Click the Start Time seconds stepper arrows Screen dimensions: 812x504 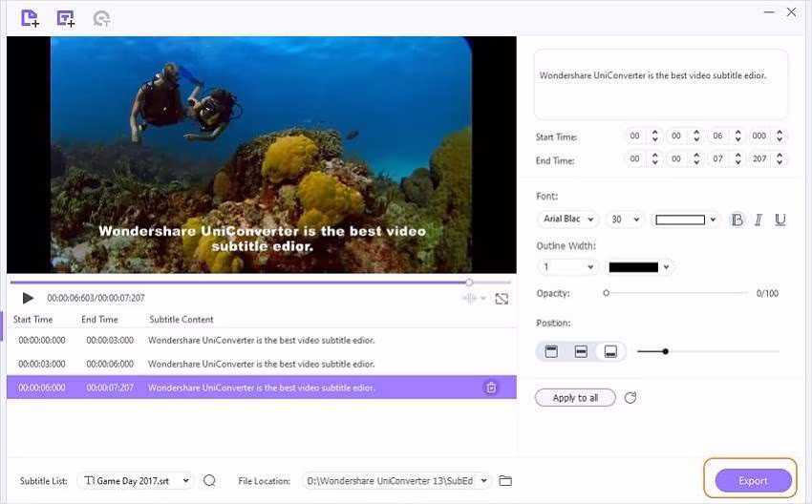pyautogui.click(x=737, y=136)
